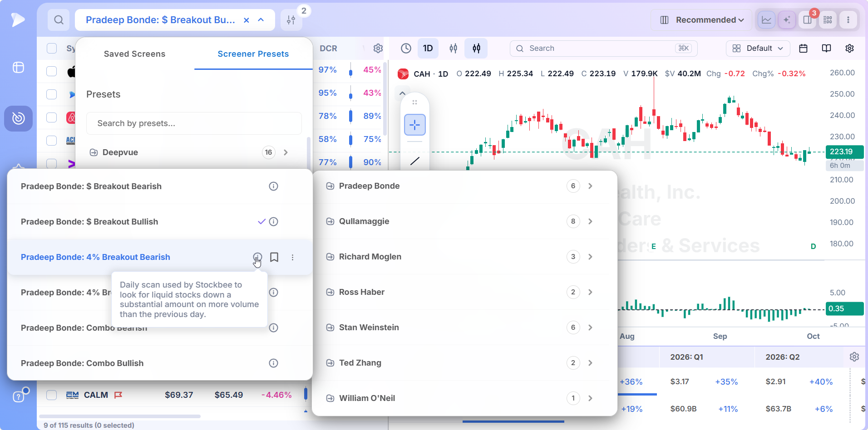Clear the current screen with X button

246,20
